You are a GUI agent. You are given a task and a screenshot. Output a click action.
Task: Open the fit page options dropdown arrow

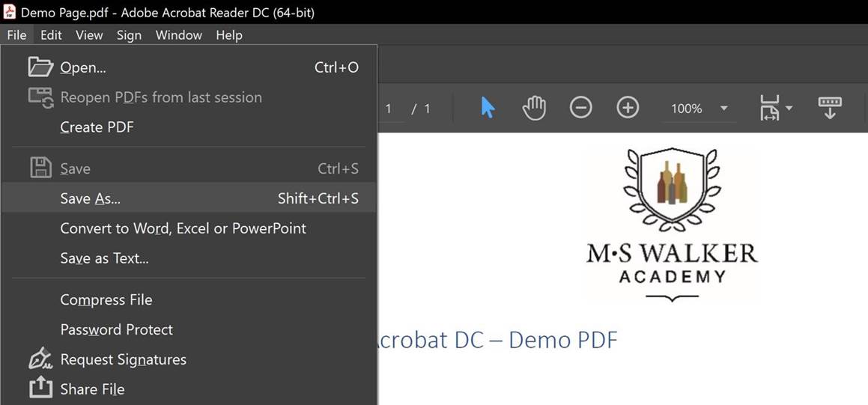coord(789,109)
